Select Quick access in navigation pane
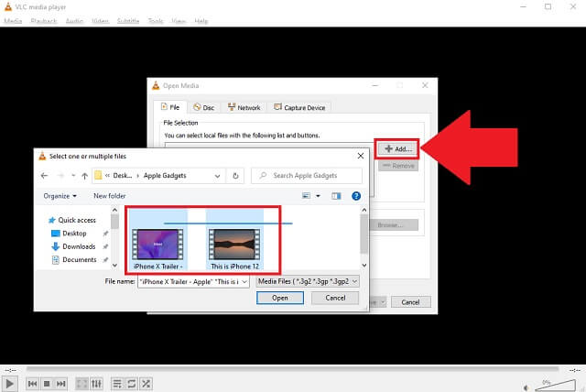The height and width of the screenshot is (392, 586). (x=71, y=220)
